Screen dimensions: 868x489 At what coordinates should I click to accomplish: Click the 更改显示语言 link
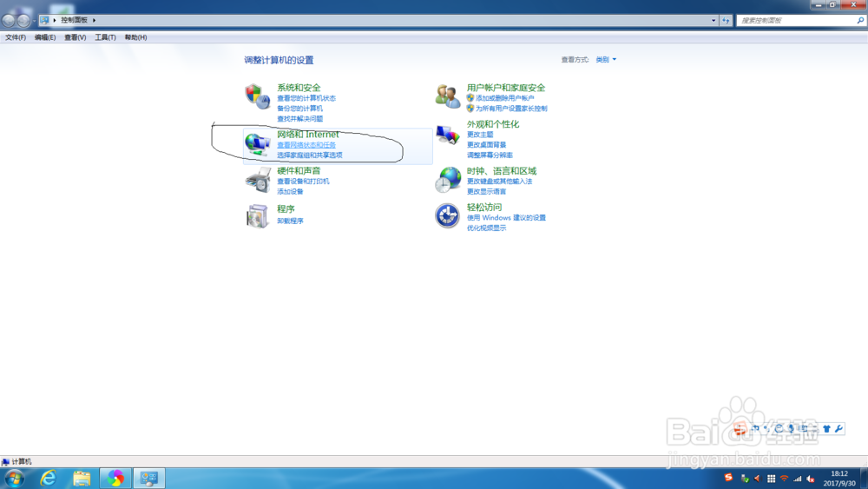pyautogui.click(x=486, y=192)
